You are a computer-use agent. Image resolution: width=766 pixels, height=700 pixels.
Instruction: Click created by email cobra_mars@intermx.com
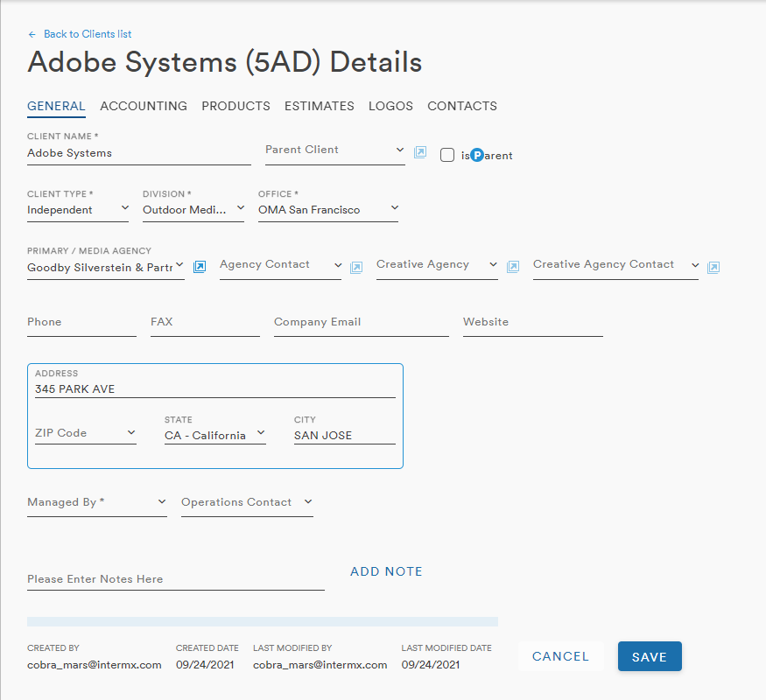click(x=95, y=665)
